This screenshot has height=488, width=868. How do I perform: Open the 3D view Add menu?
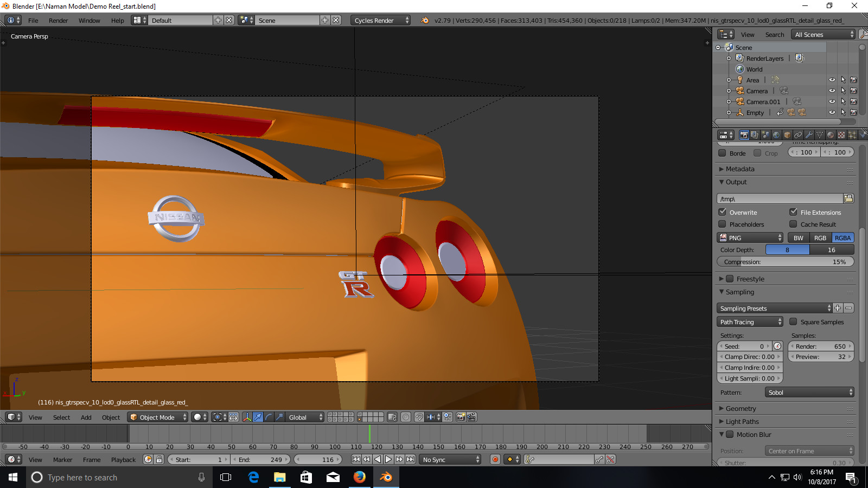[86, 417]
